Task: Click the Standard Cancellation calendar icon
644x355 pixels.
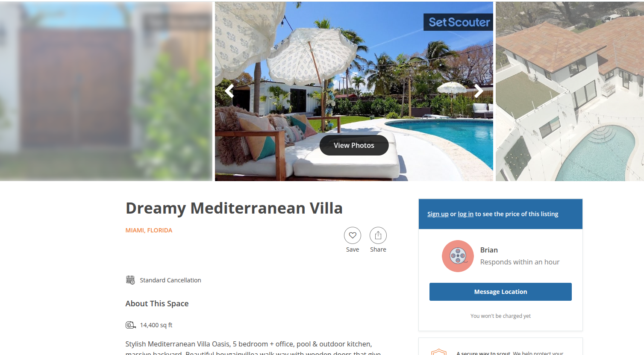Action: [x=130, y=280]
